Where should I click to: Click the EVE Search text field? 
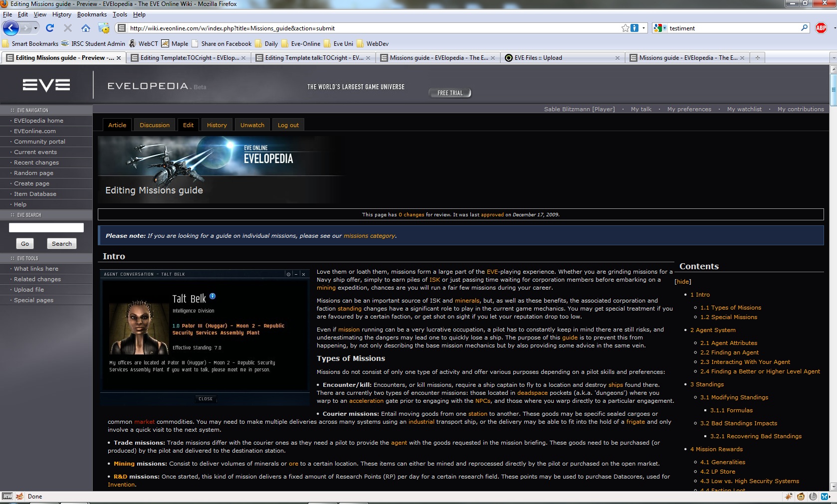[46, 228]
